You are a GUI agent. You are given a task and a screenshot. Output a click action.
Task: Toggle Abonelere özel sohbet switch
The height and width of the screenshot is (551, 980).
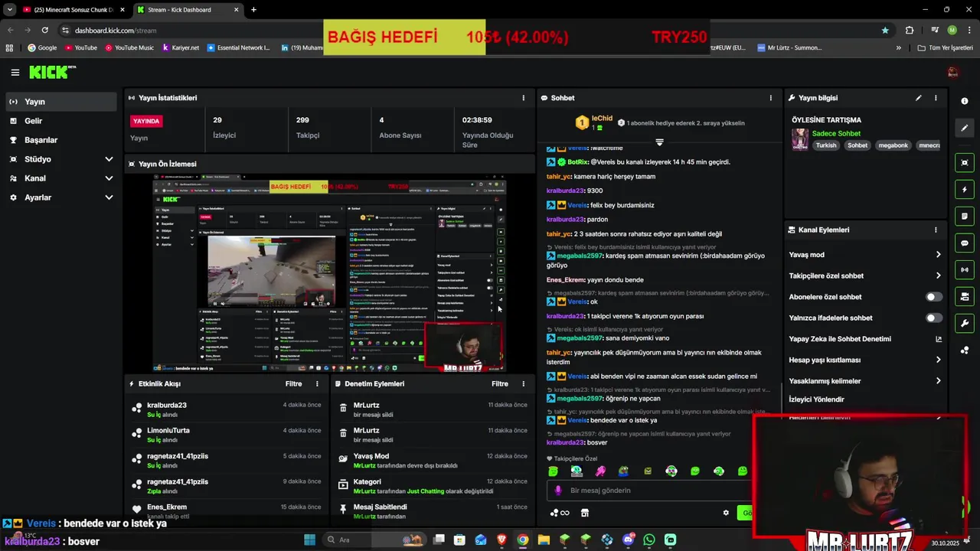pyautogui.click(x=933, y=297)
